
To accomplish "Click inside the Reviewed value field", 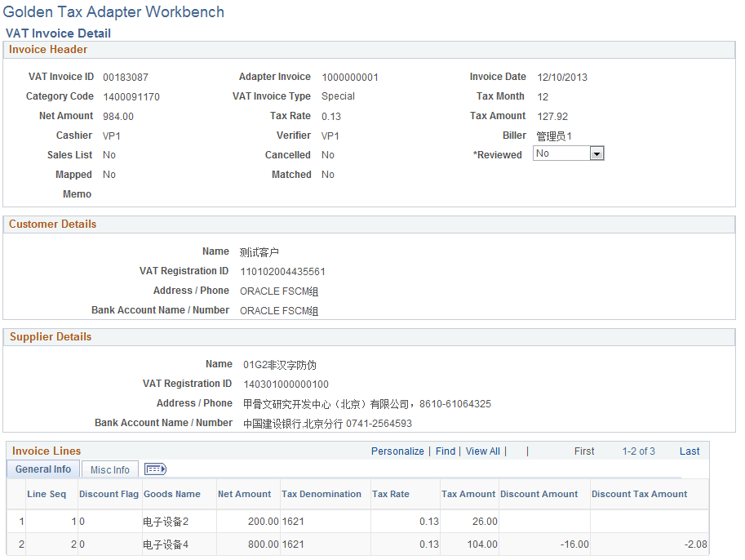I will (563, 153).
